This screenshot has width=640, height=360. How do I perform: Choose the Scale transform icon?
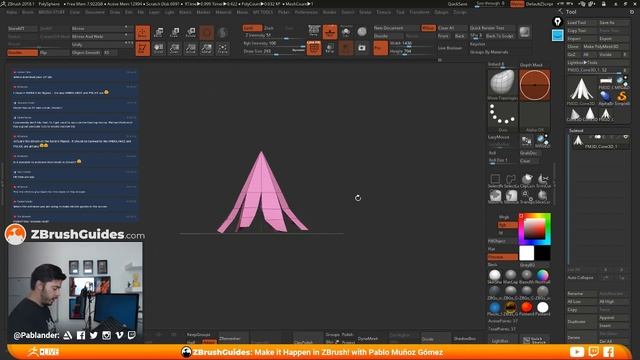[x=175, y=32]
